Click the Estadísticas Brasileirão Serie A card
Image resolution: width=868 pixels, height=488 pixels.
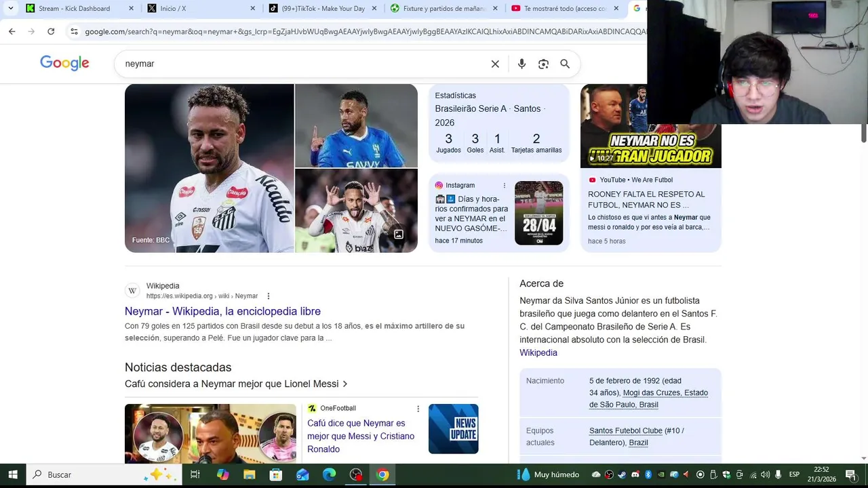[x=499, y=123]
